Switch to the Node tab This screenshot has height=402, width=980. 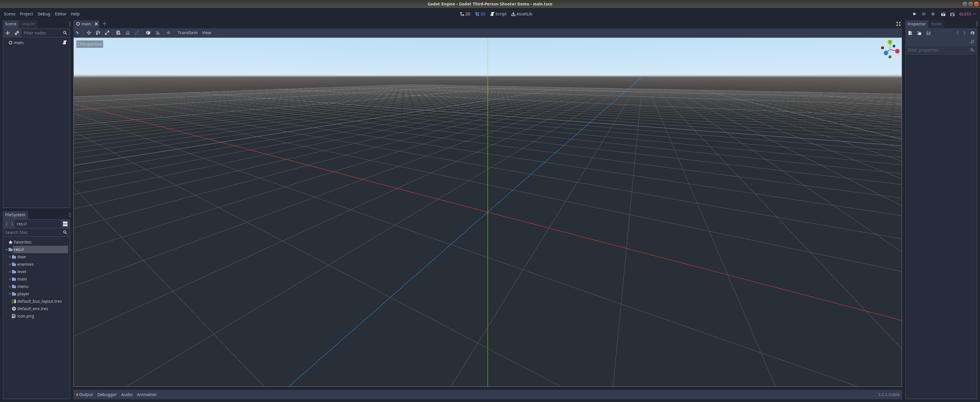(x=936, y=24)
